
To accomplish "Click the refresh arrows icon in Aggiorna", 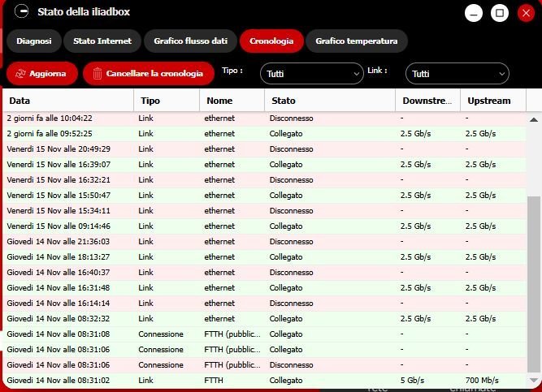I will point(20,74).
